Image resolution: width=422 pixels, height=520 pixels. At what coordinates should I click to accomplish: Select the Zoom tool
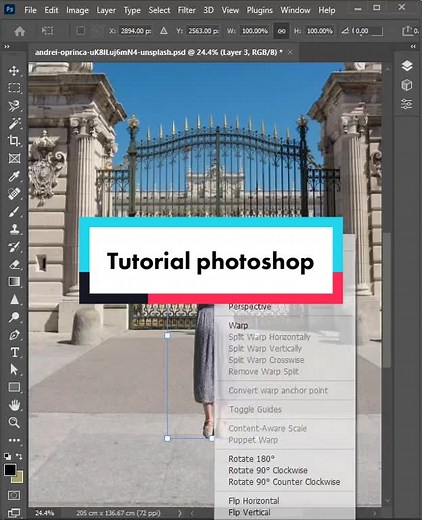[14, 422]
